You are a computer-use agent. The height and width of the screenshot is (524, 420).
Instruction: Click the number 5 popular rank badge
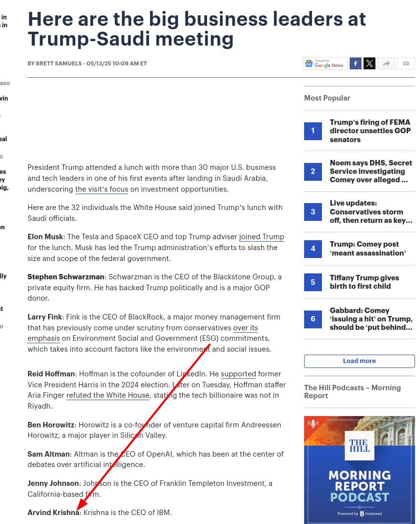point(313,282)
